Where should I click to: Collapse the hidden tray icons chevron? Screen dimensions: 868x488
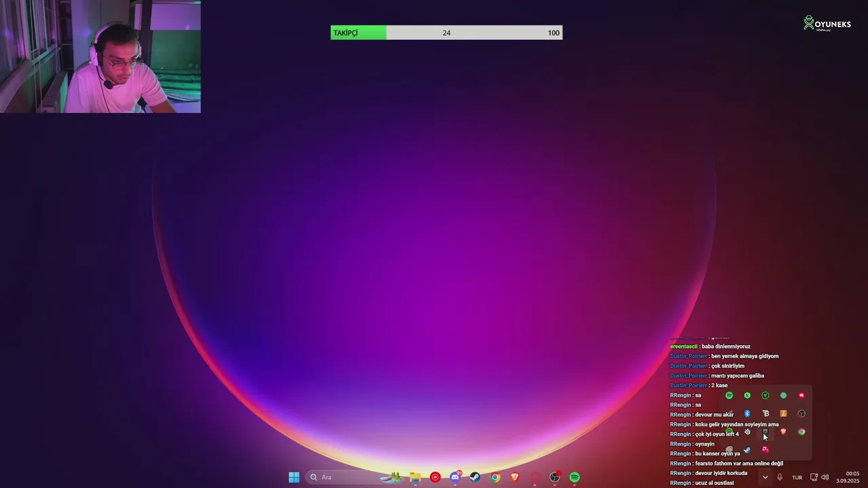(765, 477)
